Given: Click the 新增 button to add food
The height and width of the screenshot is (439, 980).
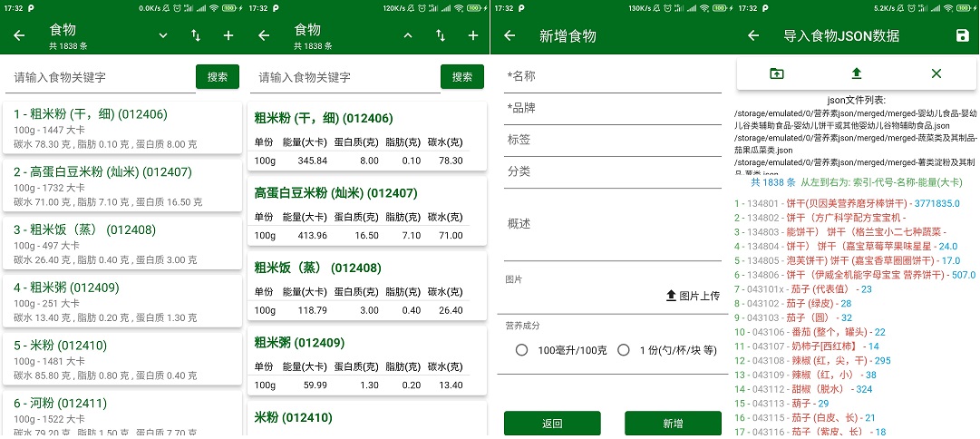Looking at the screenshot, I should coord(673,424).
